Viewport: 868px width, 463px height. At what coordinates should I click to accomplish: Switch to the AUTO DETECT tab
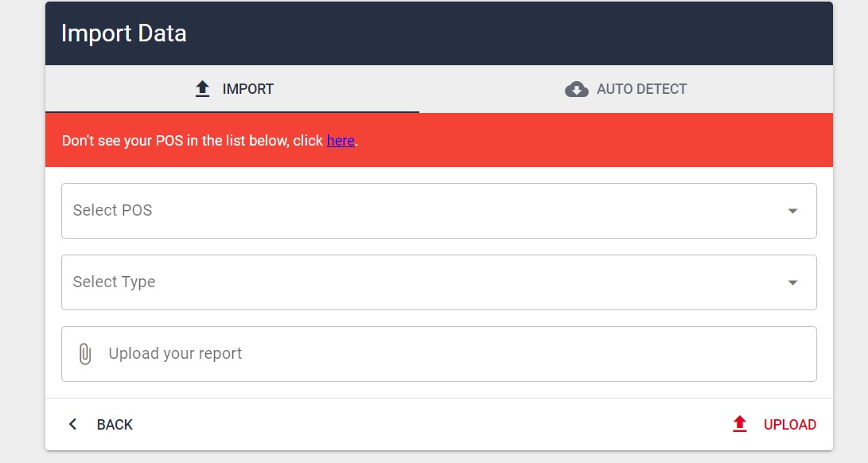click(x=625, y=89)
